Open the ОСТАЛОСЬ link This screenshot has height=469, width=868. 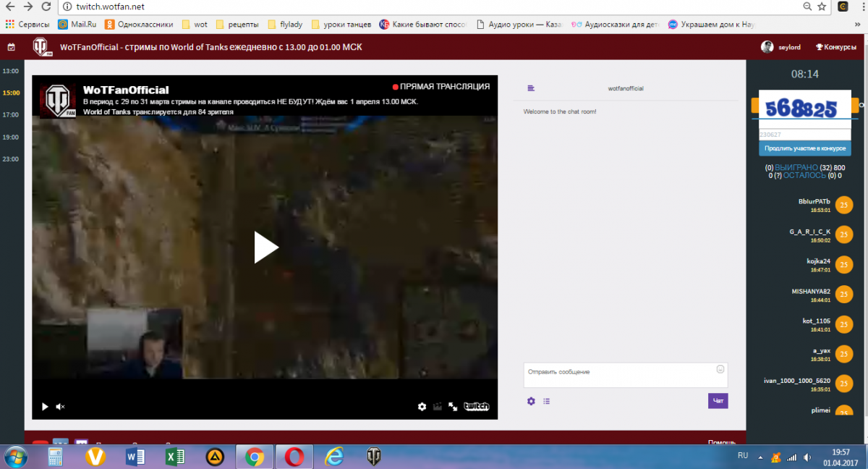tap(804, 175)
